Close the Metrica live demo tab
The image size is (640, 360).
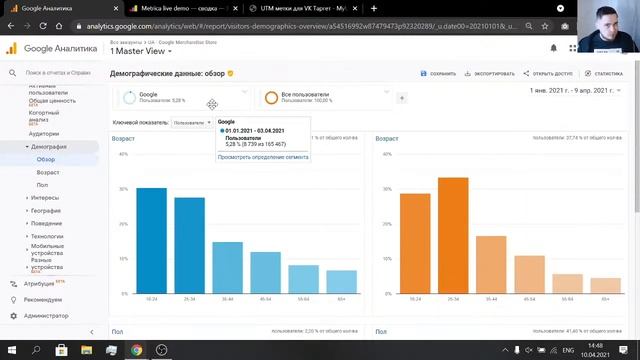235,8
